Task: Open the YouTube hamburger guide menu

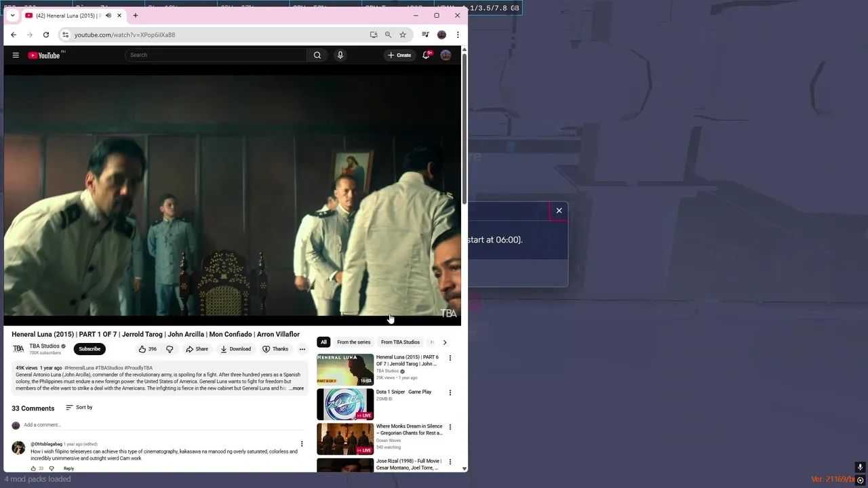Action: [16, 55]
